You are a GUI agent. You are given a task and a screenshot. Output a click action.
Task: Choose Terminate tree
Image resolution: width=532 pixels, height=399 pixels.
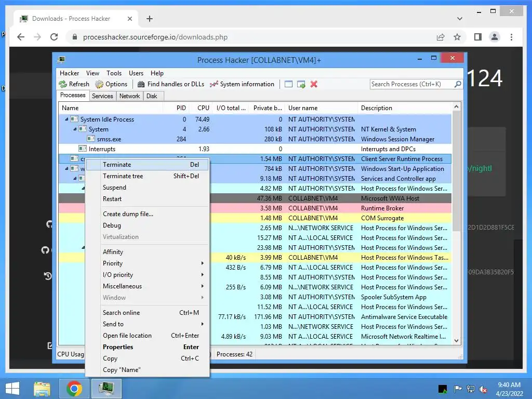[147, 176]
